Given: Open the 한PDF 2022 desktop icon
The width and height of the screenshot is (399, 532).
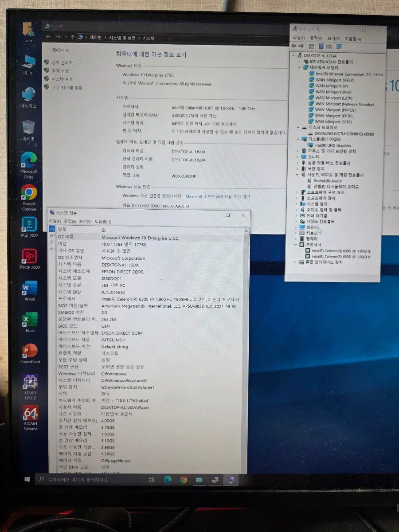Looking at the screenshot, I should click(x=30, y=259).
